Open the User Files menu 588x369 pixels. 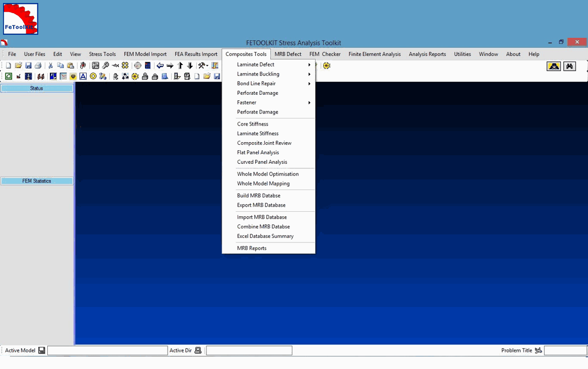tap(35, 54)
